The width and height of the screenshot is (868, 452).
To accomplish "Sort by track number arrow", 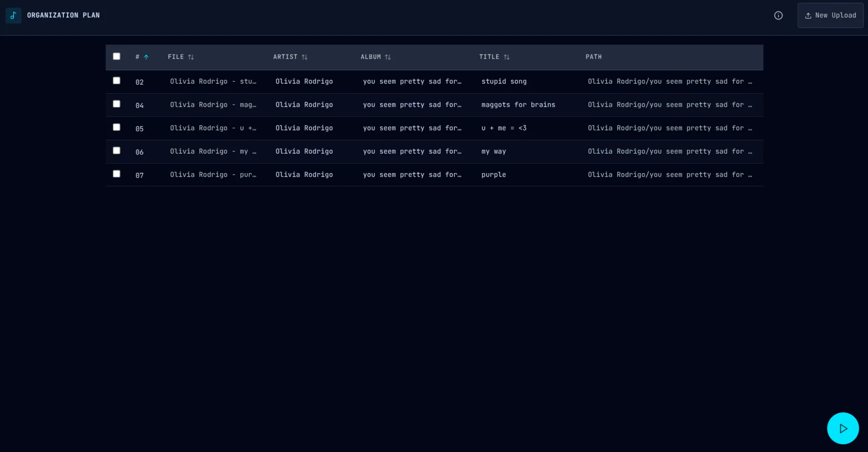I will point(146,57).
